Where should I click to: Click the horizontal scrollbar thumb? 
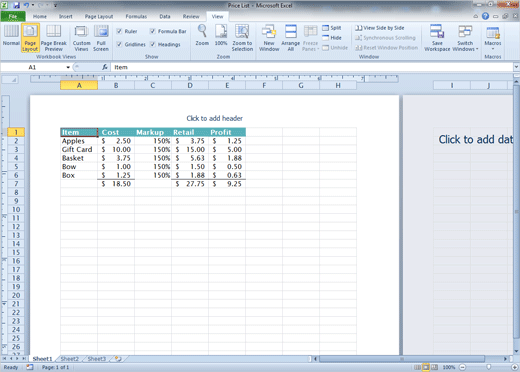coord(402,359)
